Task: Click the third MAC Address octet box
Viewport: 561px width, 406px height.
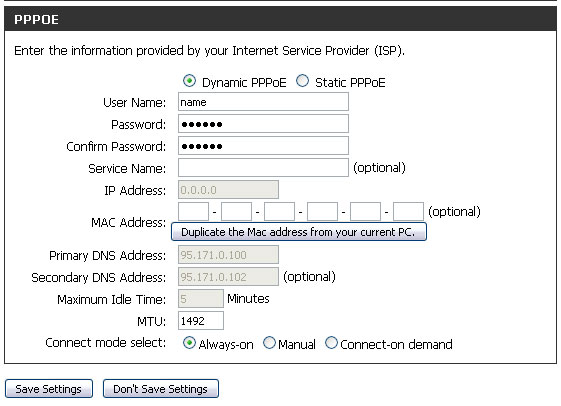Action: [x=279, y=211]
